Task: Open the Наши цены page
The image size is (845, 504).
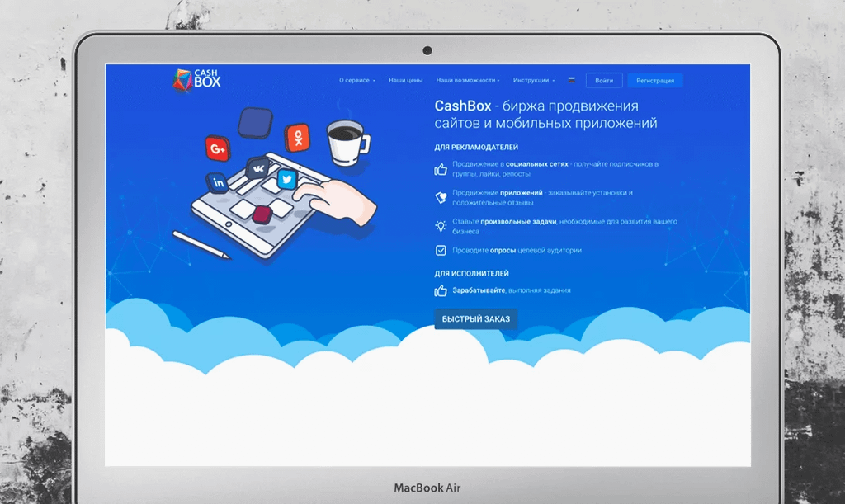Action: (406, 80)
